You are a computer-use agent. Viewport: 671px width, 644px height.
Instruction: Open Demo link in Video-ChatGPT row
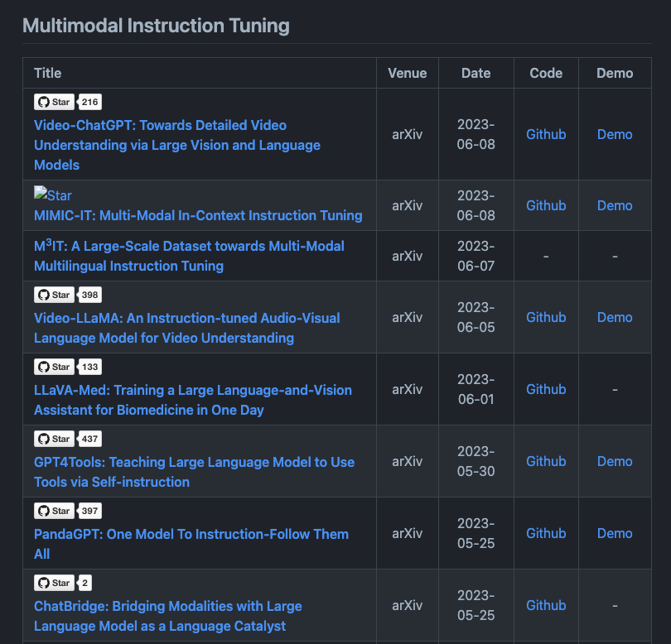pos(615,134)
